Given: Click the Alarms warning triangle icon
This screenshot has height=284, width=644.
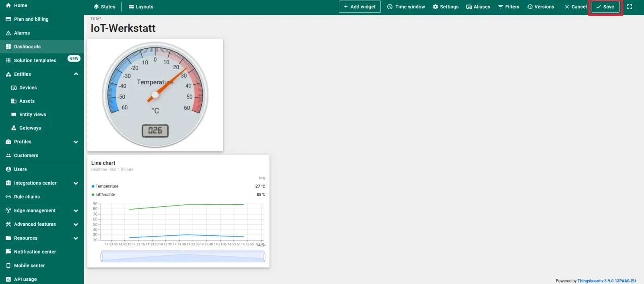Looking at the screenshot, I should click(x=8, y=33).
